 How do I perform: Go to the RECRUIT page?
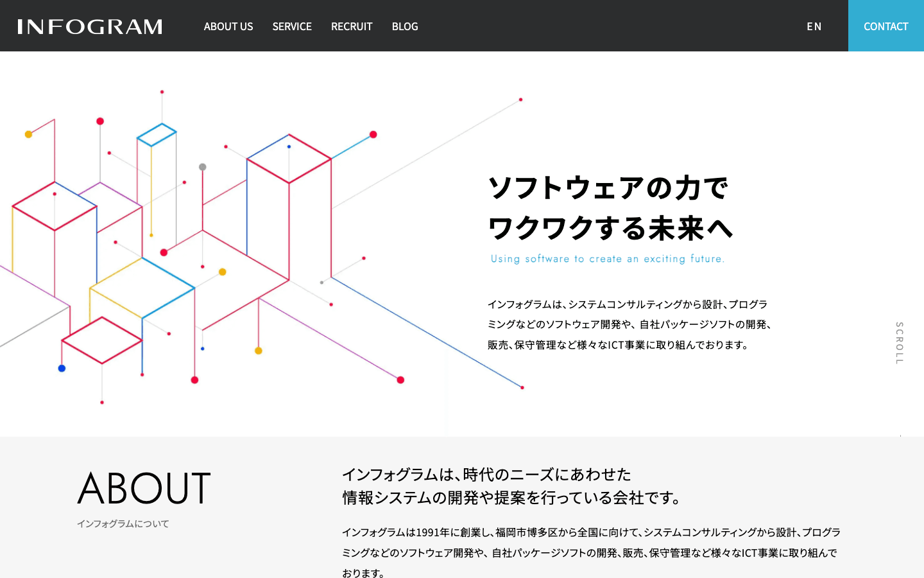pos(352,26)
